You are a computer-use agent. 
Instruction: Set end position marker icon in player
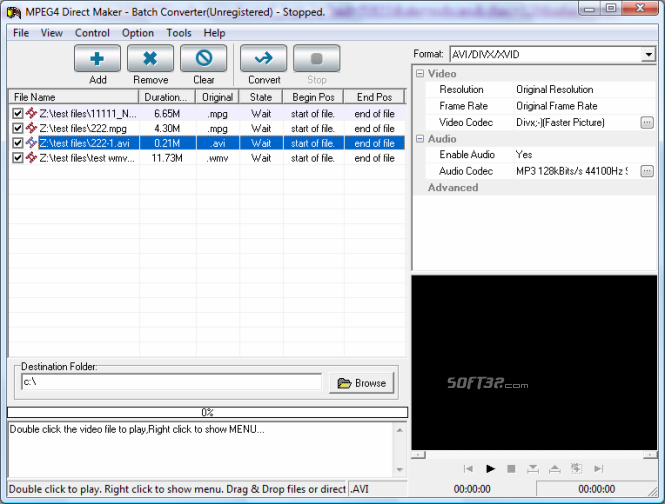point(554,469)
